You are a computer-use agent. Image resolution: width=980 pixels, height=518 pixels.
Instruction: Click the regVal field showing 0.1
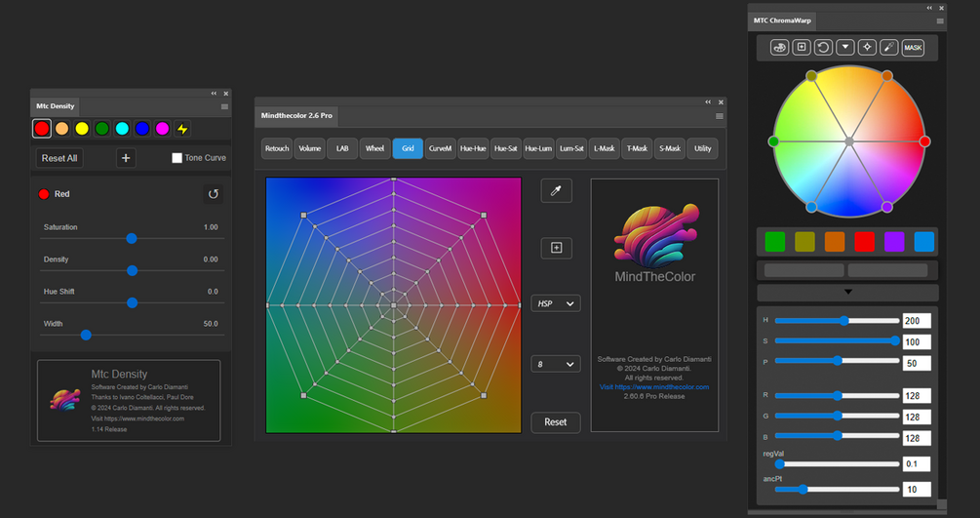(917, 464)
